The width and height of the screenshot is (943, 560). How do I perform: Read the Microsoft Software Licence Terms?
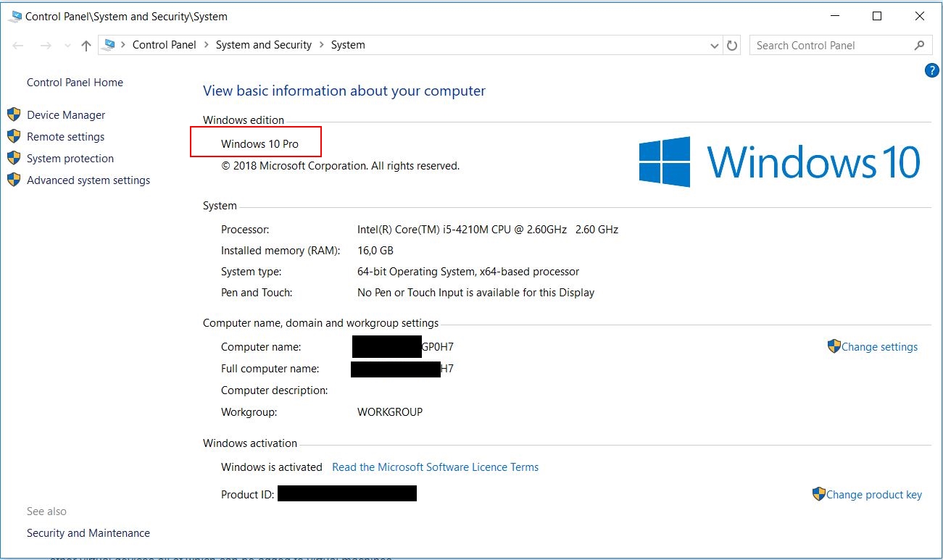[x=435, y=467]
